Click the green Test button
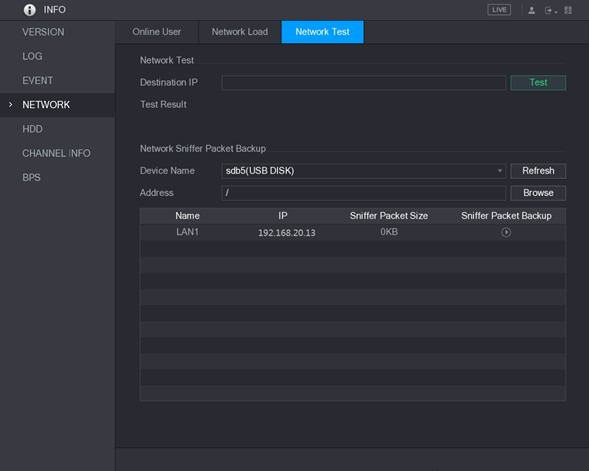This screenshot has height=471, width=589. (x=538, y=83)
